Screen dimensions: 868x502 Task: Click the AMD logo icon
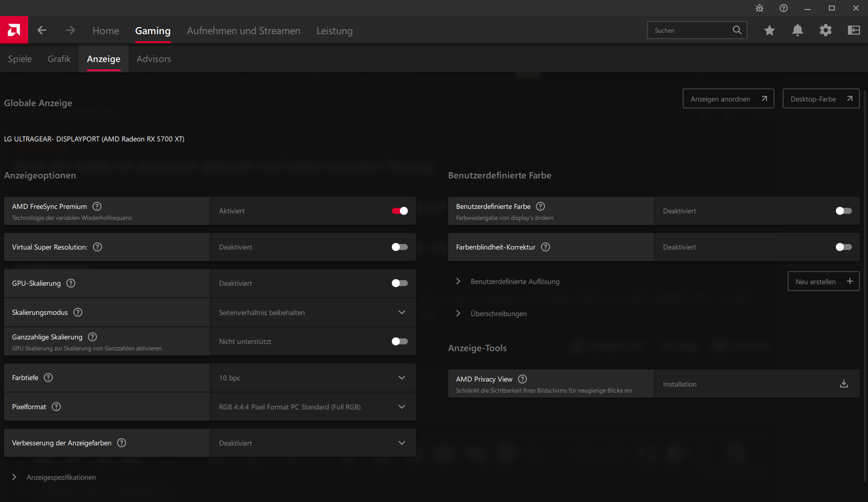14,30
